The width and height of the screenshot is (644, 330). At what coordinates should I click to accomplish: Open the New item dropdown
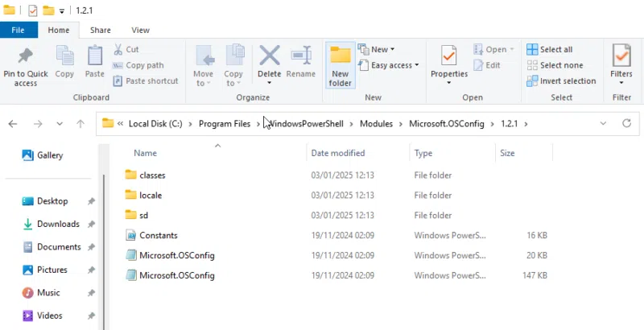coord(376,49)
